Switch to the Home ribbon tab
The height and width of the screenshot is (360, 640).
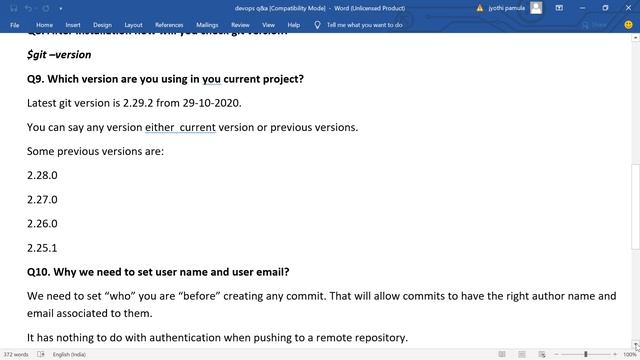point(44,25)
